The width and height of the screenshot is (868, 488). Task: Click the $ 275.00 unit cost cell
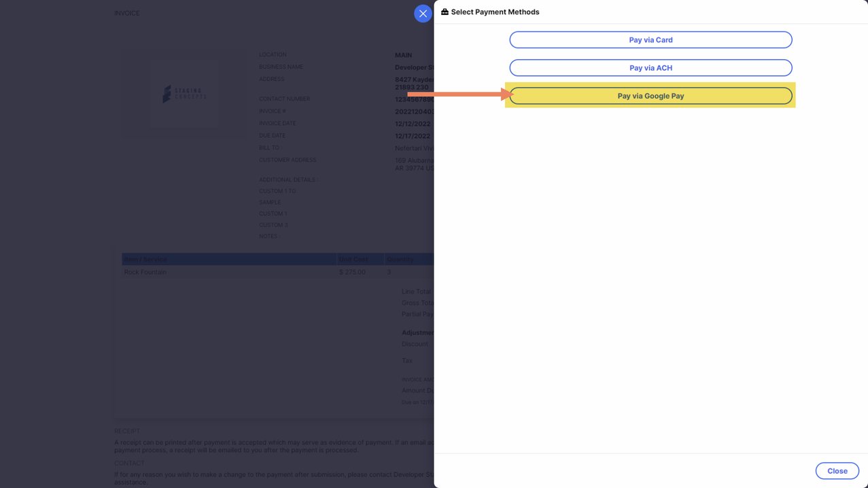pyautogui.click(x=352, y=272)
